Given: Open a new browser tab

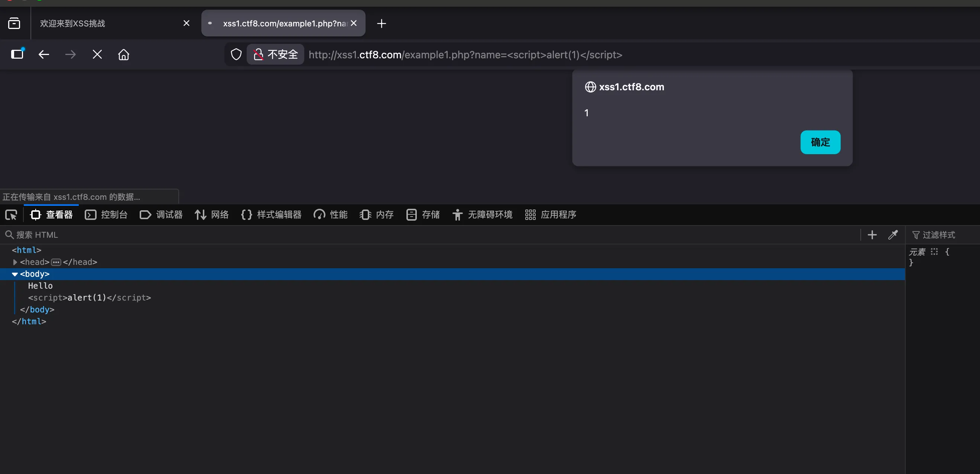Looking at the screenshot, I should (x=381, y=23).
